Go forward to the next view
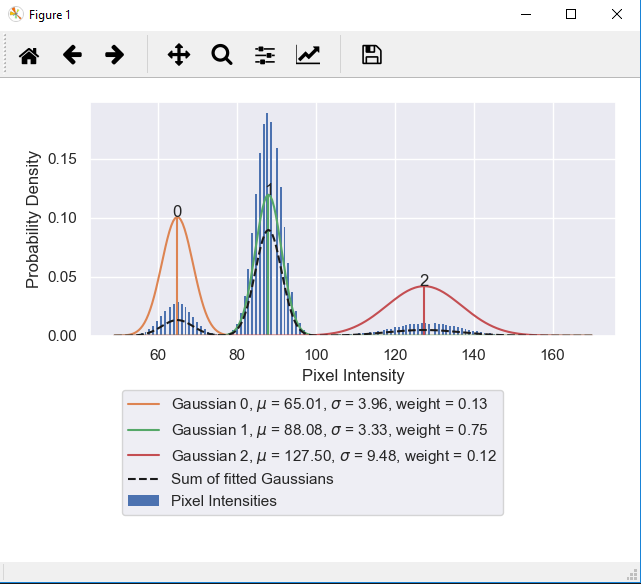Image resolution: width=641 pixels, height=584 pixels. [x=114, y=55]
